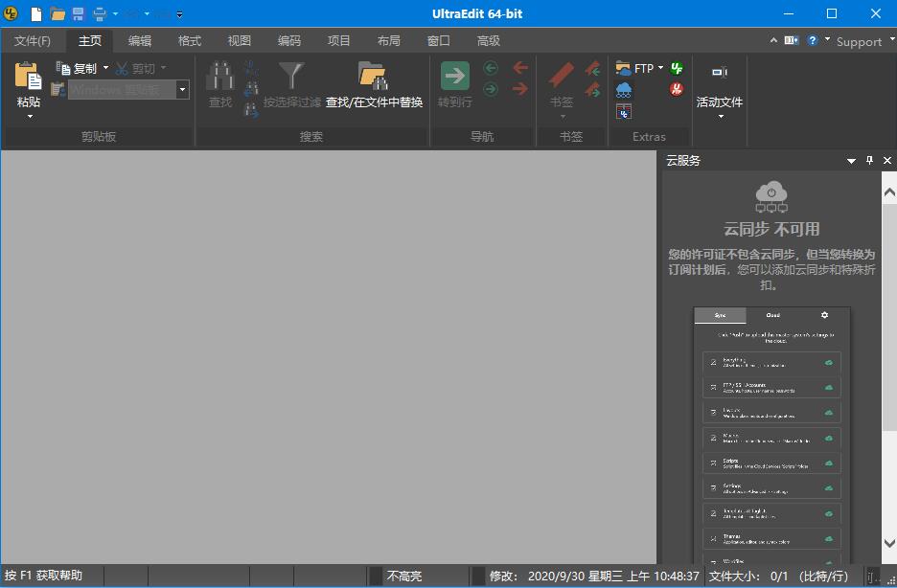The height and width of the screenshot is (588, 897).
Task: Click the green 转到行 go to line icon
Action: (455, 76)
